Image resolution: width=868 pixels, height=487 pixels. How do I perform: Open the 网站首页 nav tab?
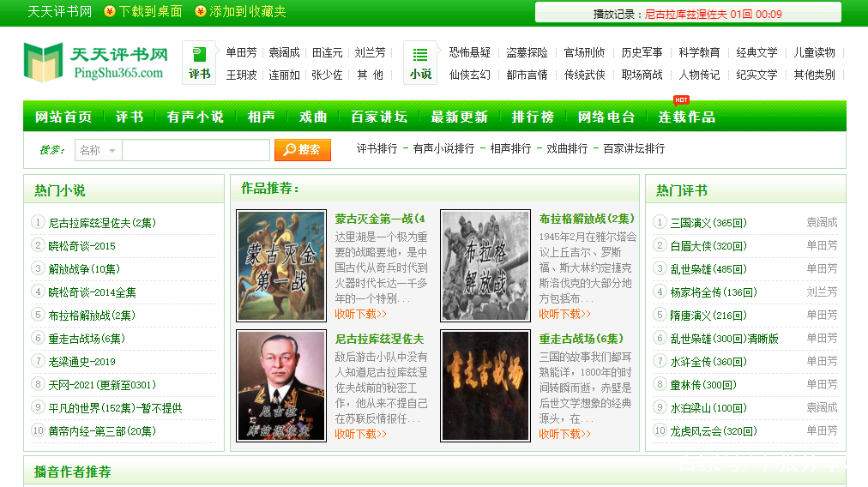pyautogui.click(x=63, y=117)
